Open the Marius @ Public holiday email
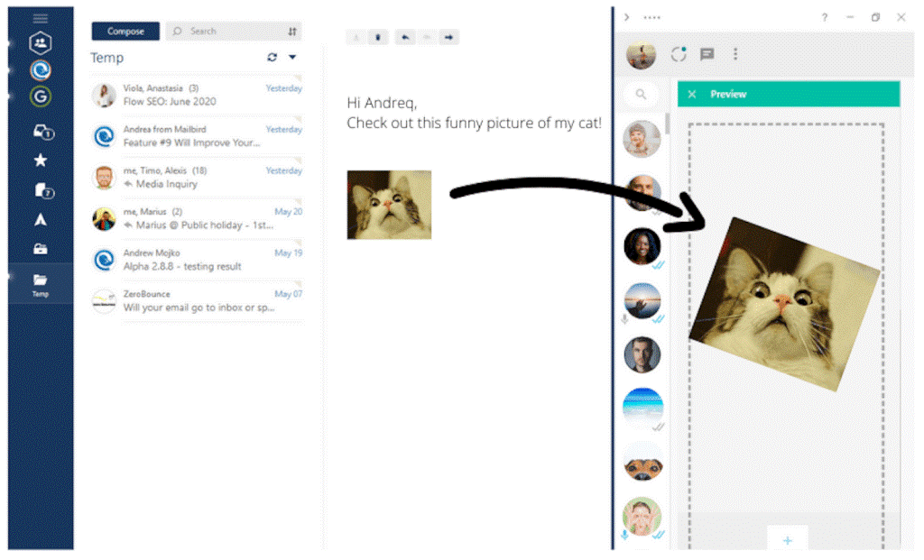This screenshot has width=924, height=560. point(196,218)
